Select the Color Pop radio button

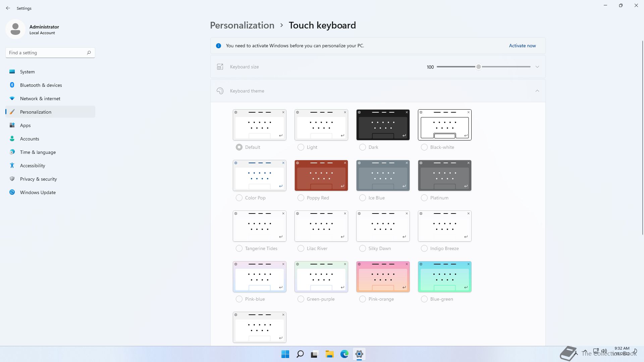pos(239,198)
